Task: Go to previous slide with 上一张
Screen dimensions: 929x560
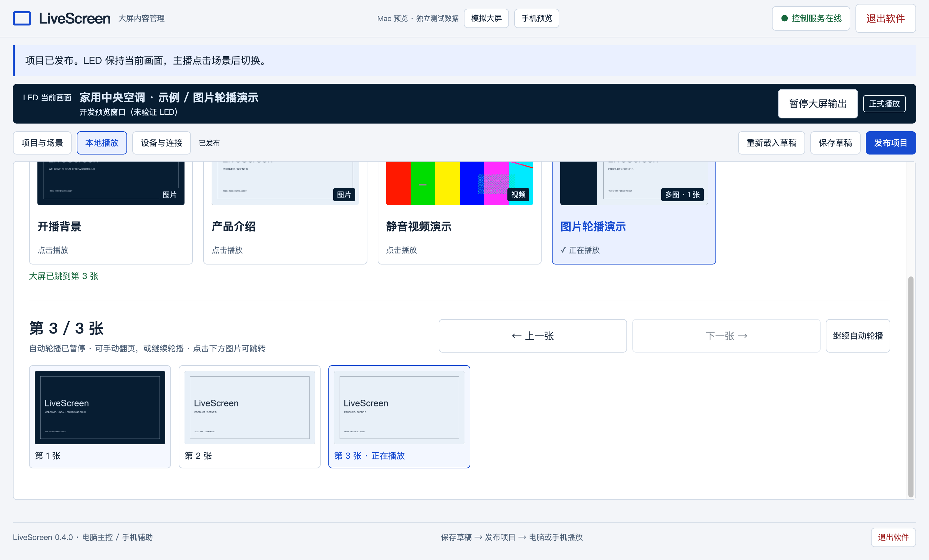Action: (x=532, y=335)
